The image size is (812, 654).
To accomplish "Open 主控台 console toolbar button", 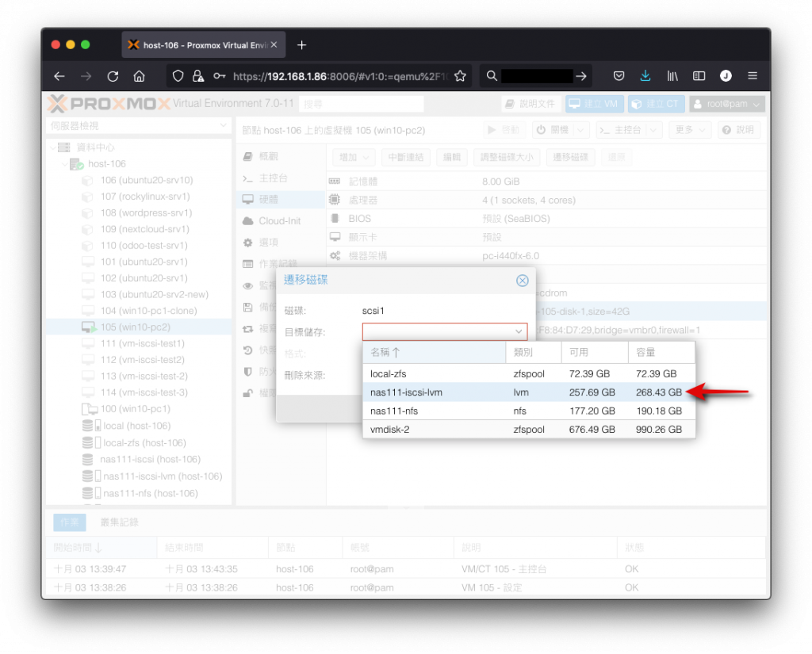I will [x=620, y=130].
